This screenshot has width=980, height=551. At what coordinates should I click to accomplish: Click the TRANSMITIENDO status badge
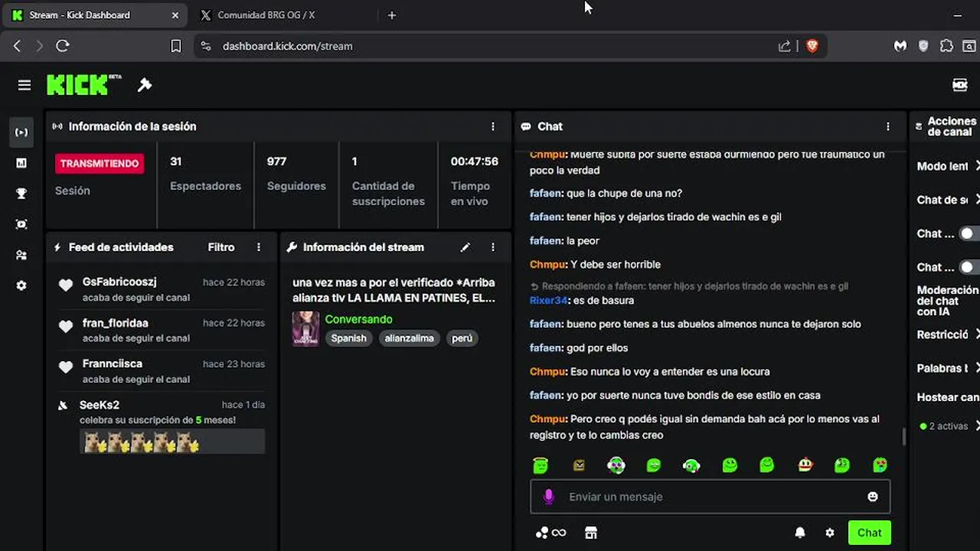tap(100, 164)
